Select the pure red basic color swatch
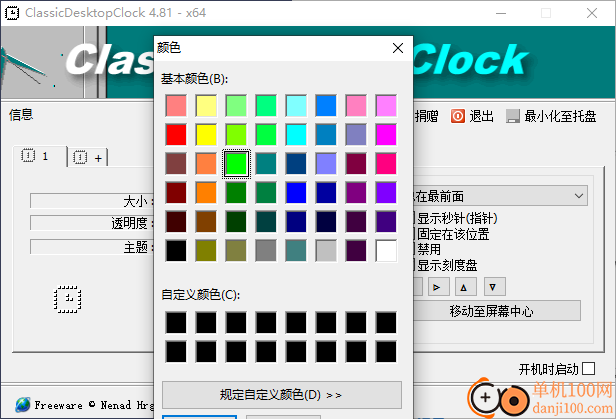 pyautogui.click(x=176, y=135)
